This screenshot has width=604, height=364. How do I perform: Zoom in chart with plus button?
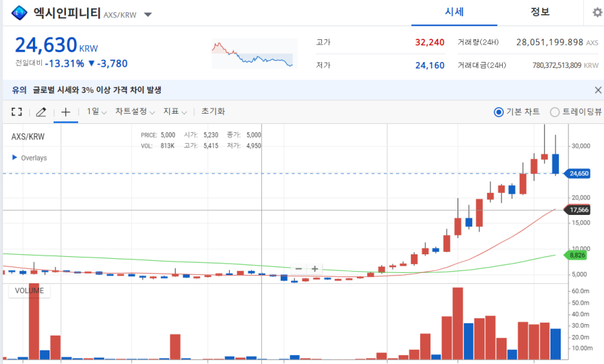tap(315, 268)
